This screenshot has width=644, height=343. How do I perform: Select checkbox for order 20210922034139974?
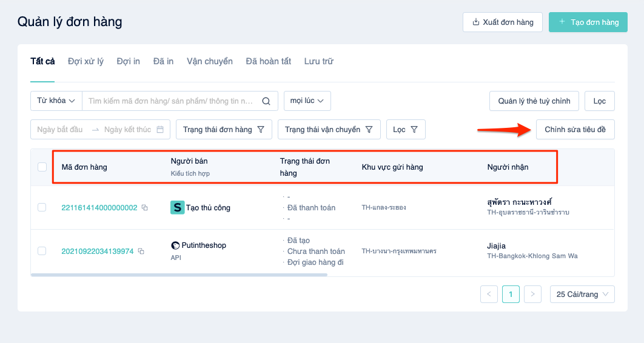click(42, 251)
